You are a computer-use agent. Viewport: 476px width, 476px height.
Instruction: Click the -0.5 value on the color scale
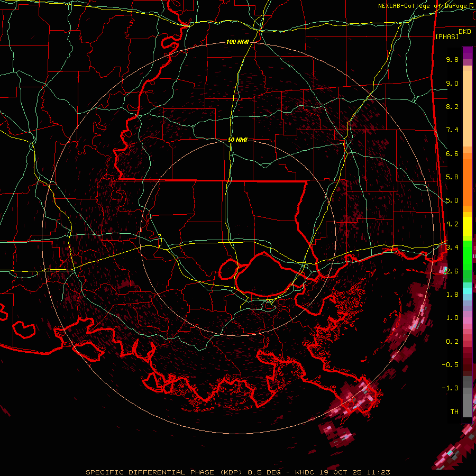pos(450,365)
